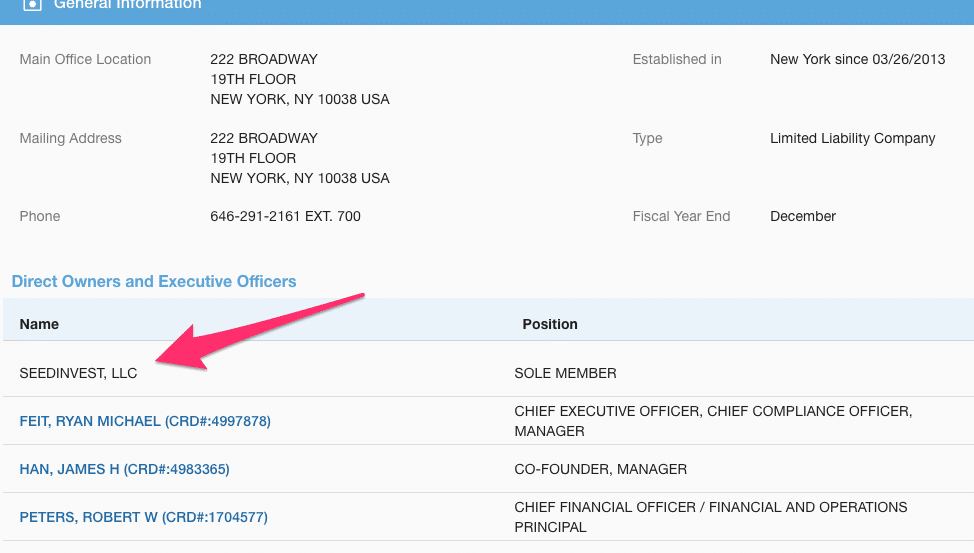
Task: Click the Position column header
Action: [550, 324]
